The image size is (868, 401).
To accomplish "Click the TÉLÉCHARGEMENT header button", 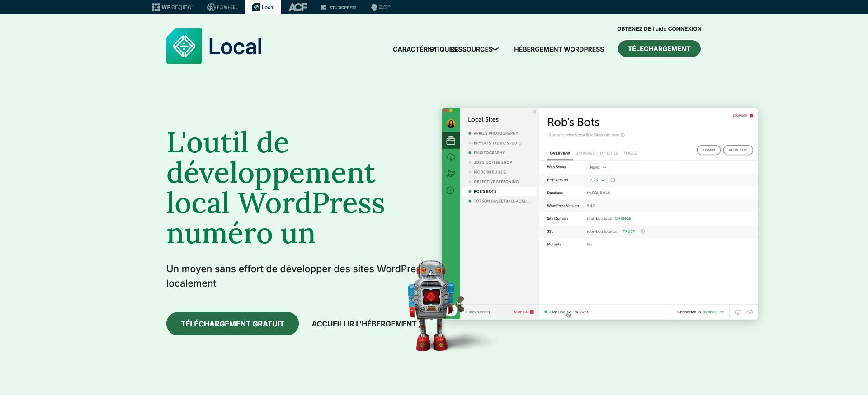I will [x=659, y=49].
